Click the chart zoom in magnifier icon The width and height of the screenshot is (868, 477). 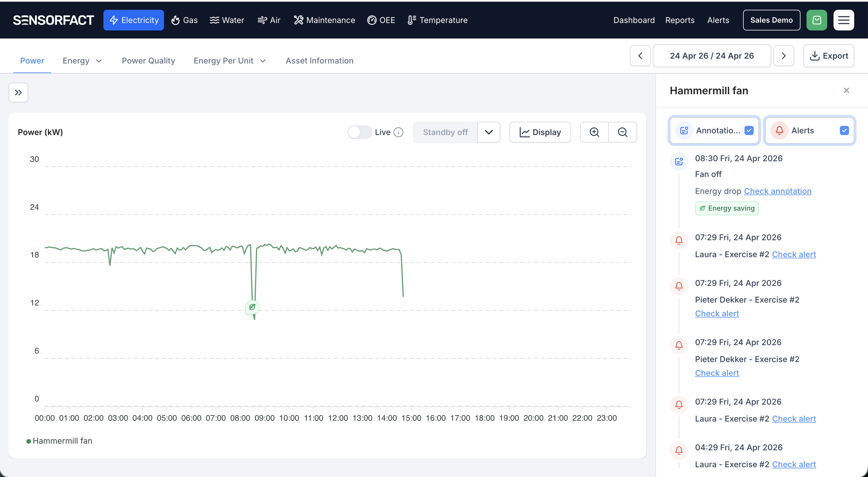click(594, 132)
